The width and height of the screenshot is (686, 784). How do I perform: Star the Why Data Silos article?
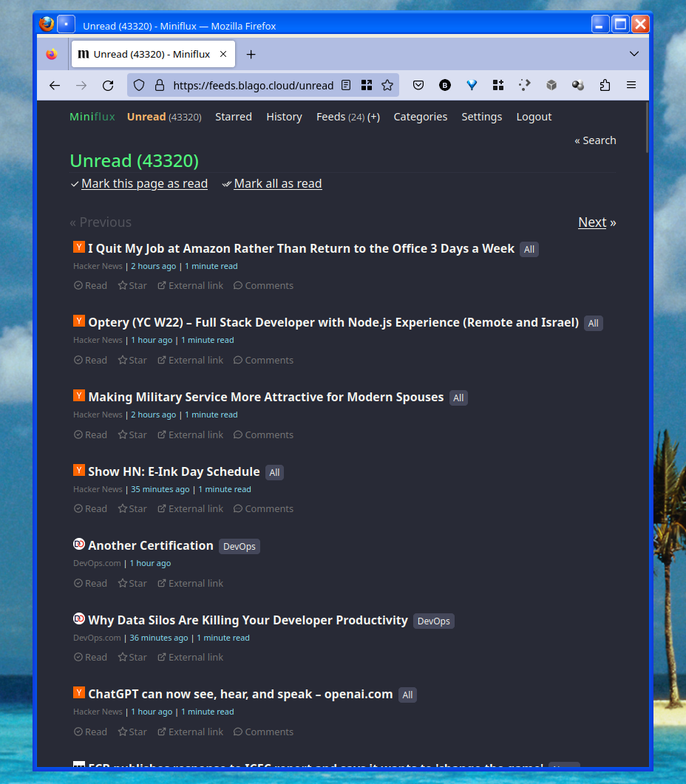(132, 657)
